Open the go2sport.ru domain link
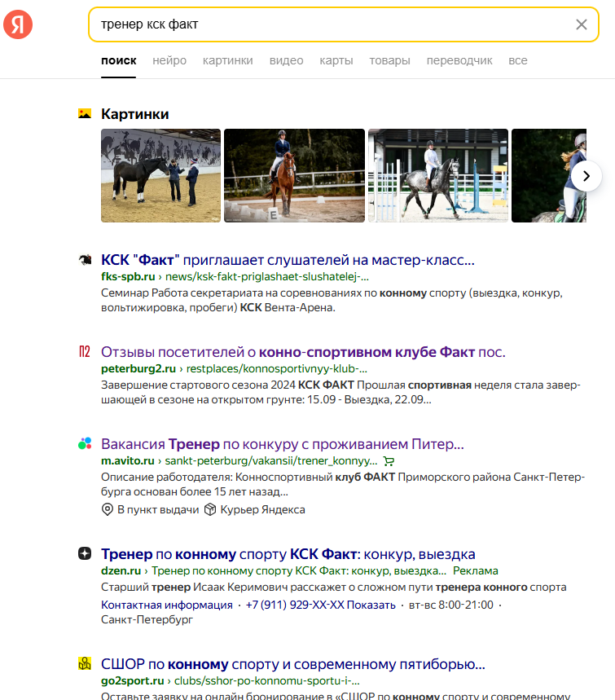The width and height of the screenshot is (615, 700). [x=133, y=680]
